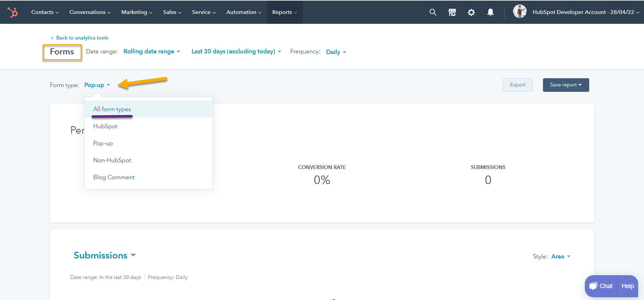Choose Pop-up in the form type list
644x300 pixels.
pos(149,143)
